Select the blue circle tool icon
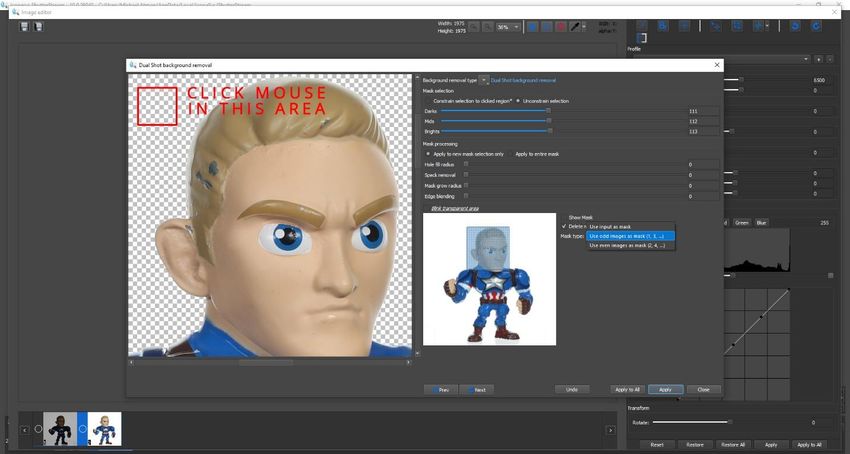 533,27
